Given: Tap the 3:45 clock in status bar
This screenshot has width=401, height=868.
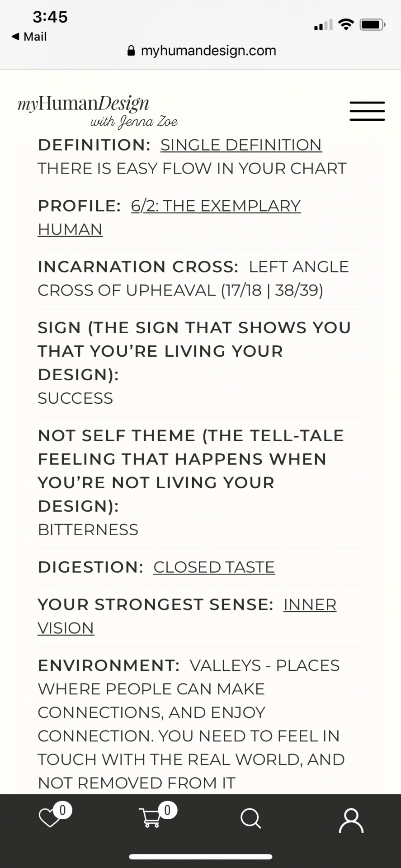Looking at the screenshot, I should click(50, 17).
